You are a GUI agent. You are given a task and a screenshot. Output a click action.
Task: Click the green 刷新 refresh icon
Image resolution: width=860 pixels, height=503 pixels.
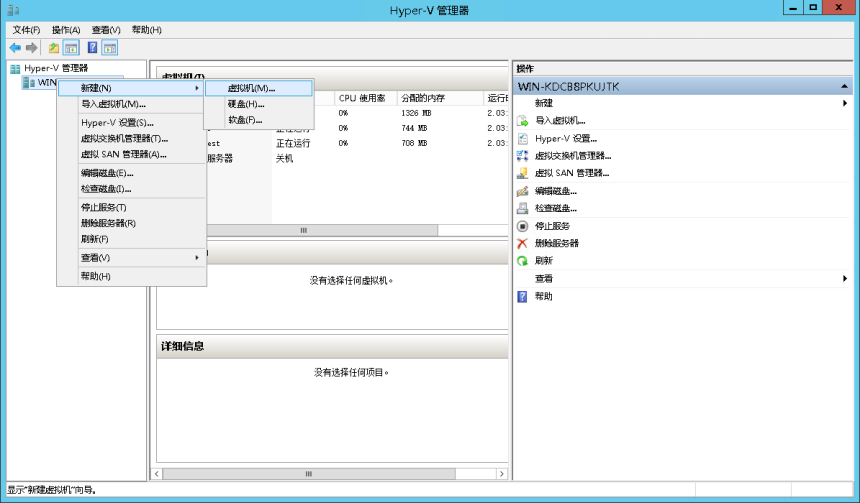[x=523, y=261]
